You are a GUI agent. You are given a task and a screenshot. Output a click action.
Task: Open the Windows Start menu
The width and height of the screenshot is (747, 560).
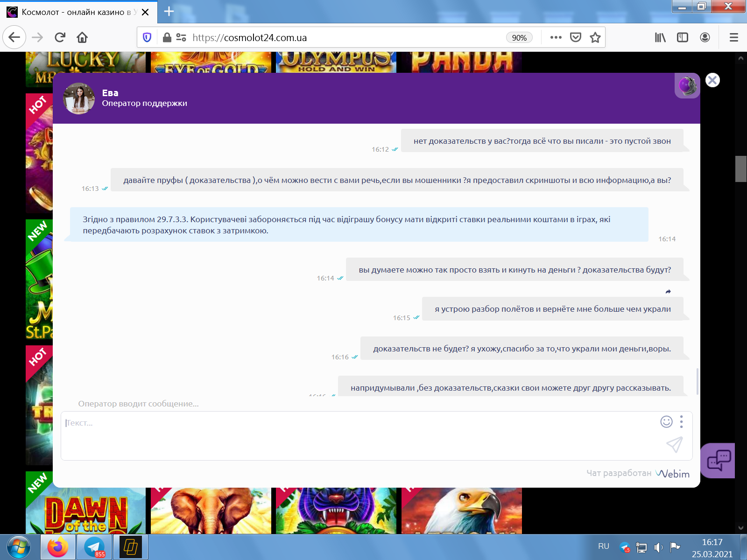point(19,547)
